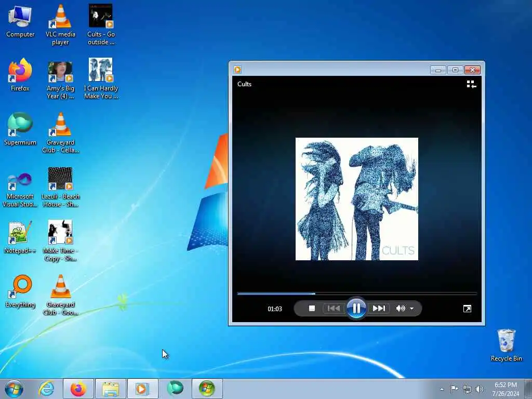This screenshot has width=532, height=399.
Task: Launch Internet Explorer from the taskbar
Action: click(x=46, y=389)
